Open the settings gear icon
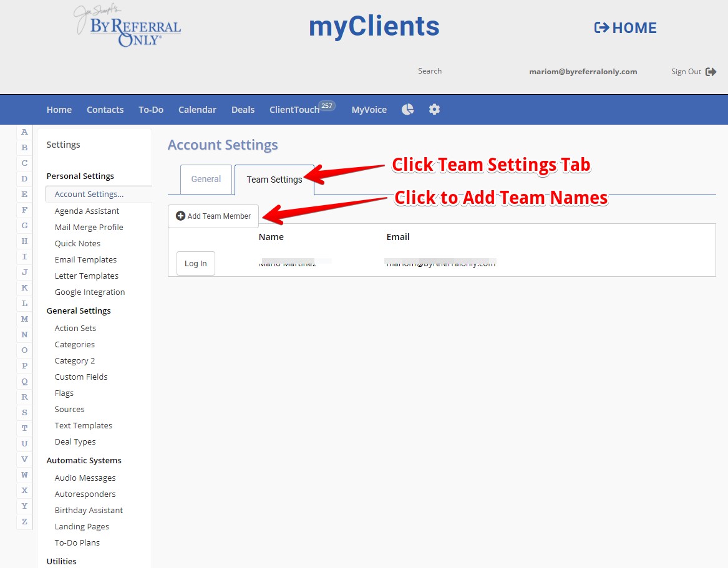Screen dimensions: 728x568 (434, 110)
